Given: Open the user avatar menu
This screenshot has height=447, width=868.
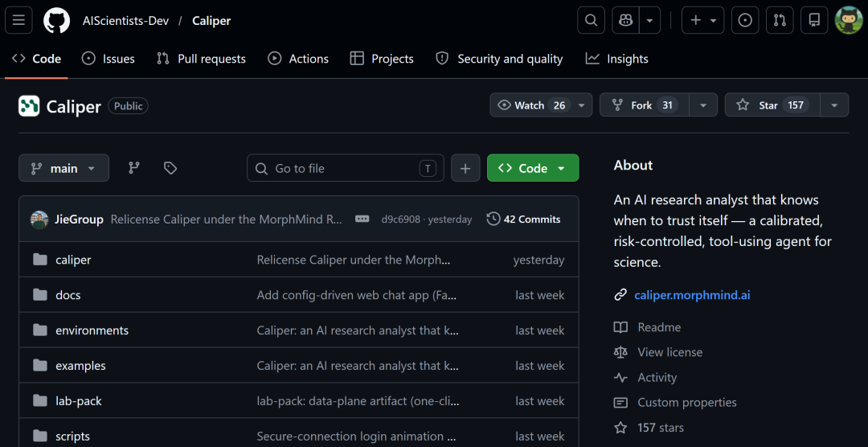Looking at the screenshot, I should [x=849, y=20].
